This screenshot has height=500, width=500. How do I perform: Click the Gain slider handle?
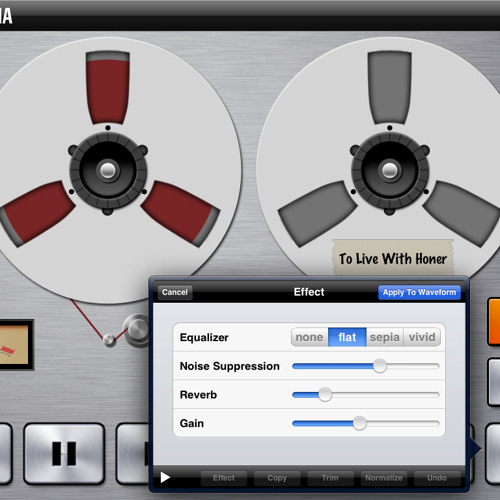click(359, 423)
